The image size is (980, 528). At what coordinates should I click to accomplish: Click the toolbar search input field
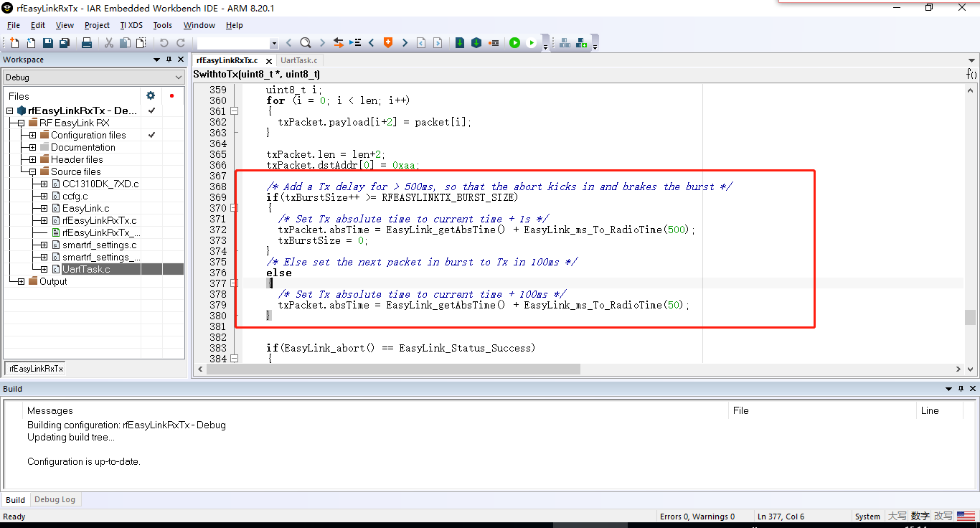[x=233, y=43]
